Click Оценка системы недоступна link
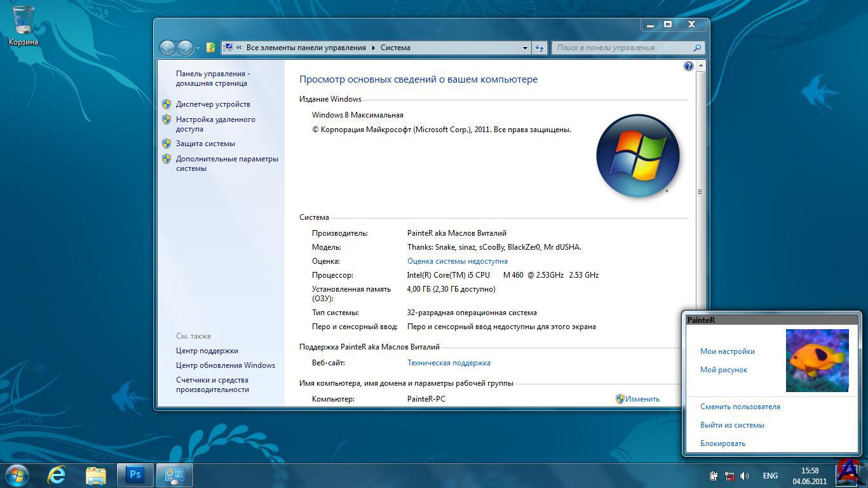This screenshot has width=868, height=488. (x=457, y=261)
